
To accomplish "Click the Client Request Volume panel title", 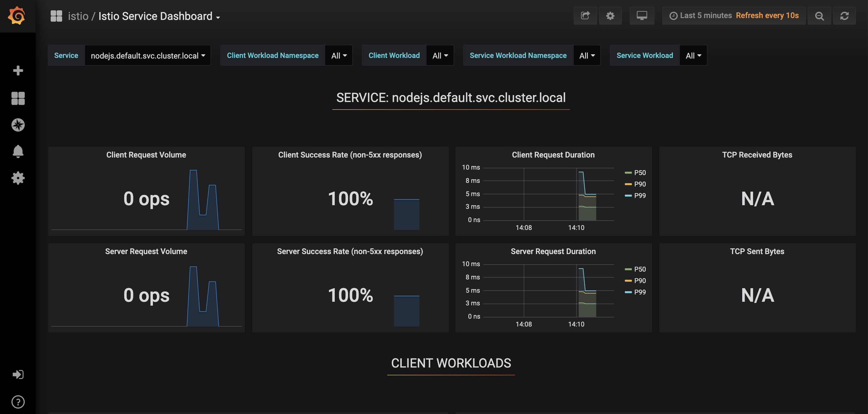I will coord(146,155).
